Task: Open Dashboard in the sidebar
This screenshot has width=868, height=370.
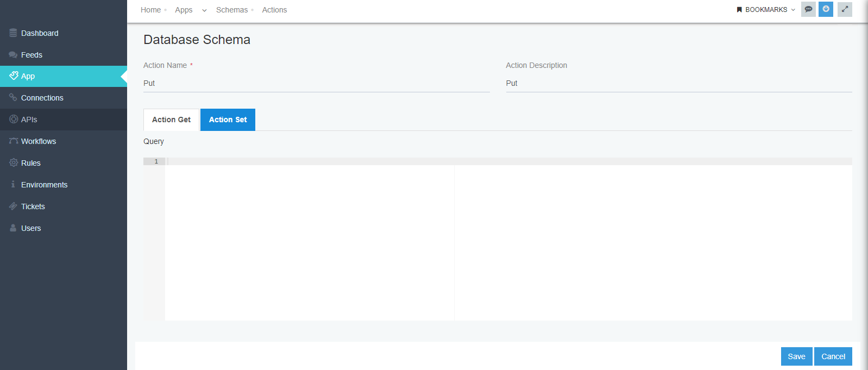Action: click(x=64, y=33)
